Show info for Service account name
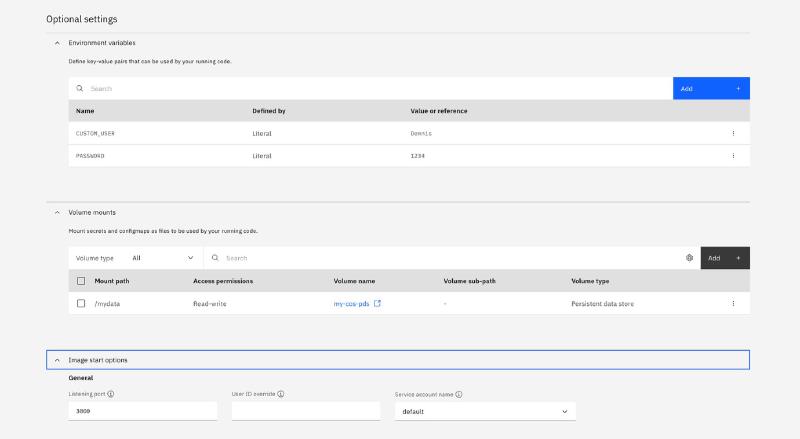The height and width of the screenshot is (439, 800). point(459,395)
